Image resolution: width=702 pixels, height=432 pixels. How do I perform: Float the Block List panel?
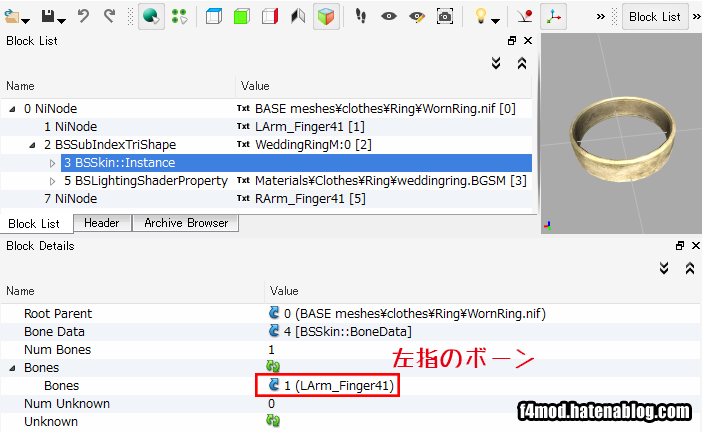(512, 41)
